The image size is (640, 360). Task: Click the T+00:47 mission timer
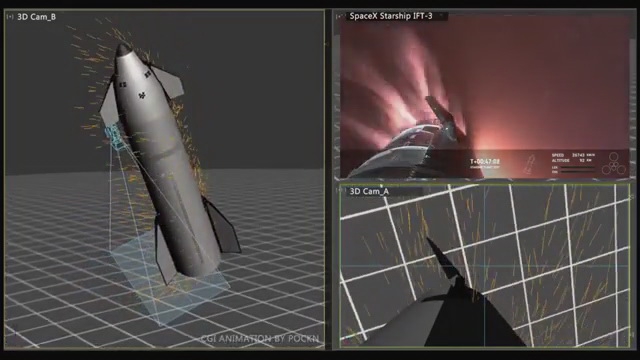(x=485, y=162)
